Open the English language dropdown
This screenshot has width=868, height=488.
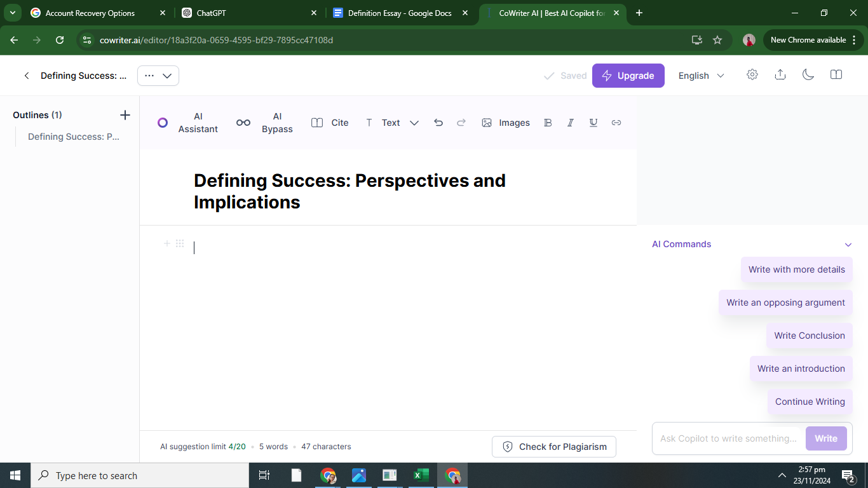click(702, 76)
